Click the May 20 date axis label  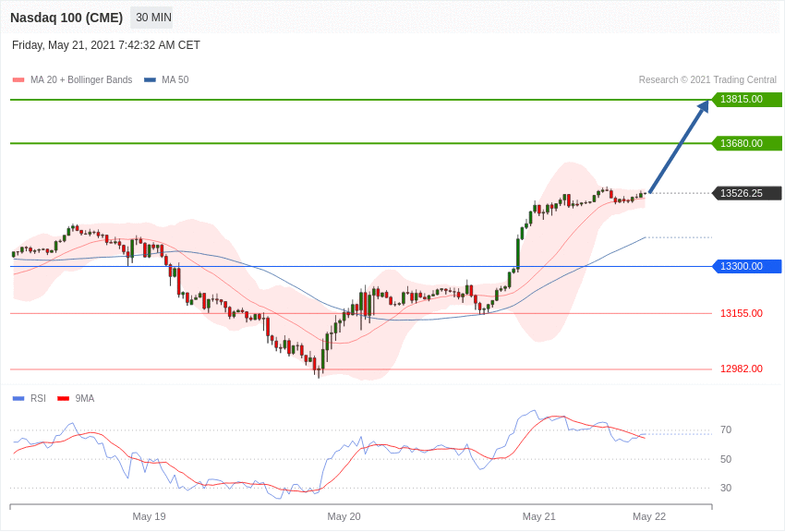344,516
